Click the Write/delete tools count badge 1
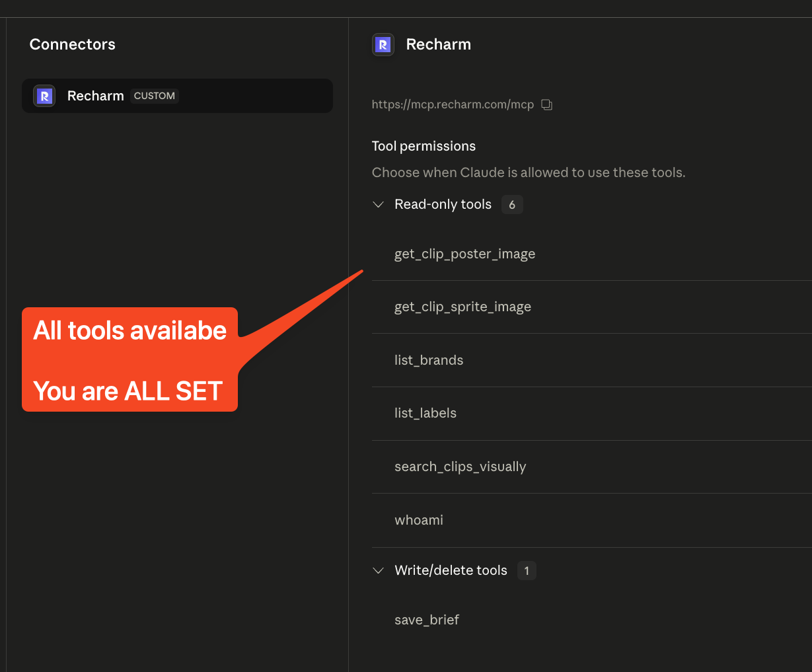 (527, 571)
